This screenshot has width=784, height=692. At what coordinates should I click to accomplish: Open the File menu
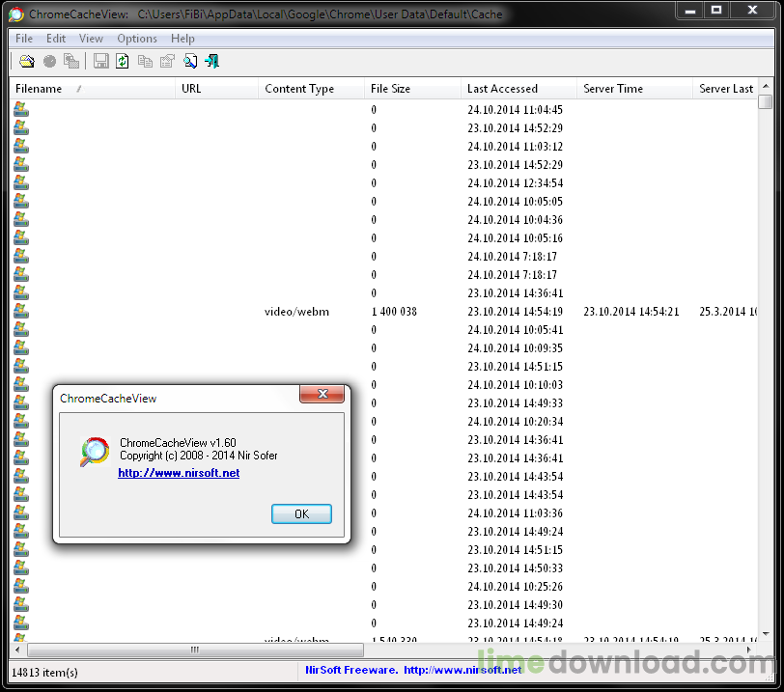click(24, 39)
